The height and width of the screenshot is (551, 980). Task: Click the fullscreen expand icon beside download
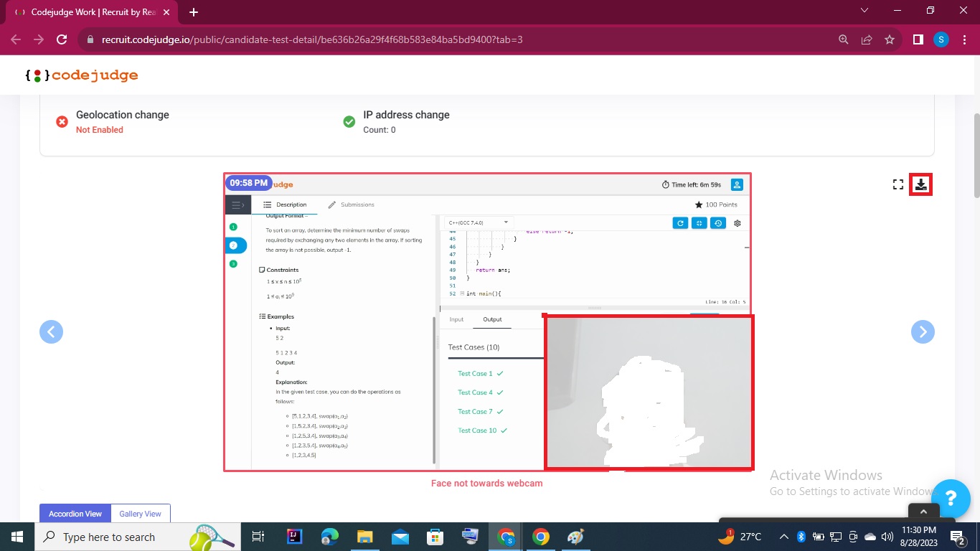(897, 184)
